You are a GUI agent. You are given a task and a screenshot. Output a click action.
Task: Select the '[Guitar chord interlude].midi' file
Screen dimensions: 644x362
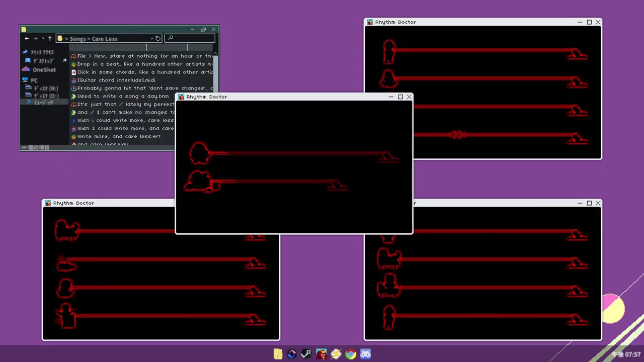(x=113, y=80)
